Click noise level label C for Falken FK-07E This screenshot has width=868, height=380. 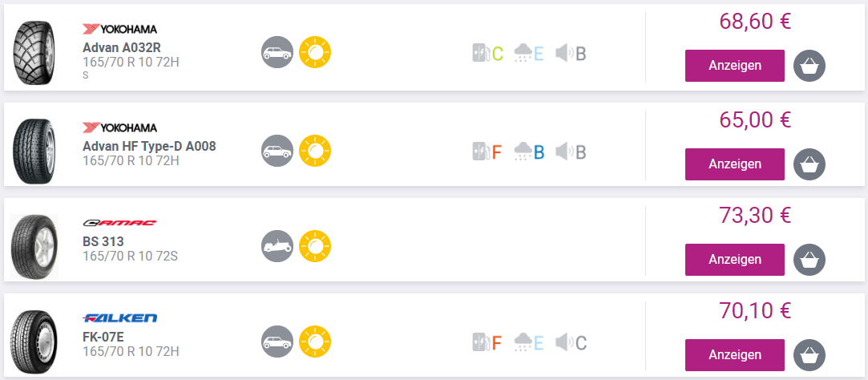click(571, 343)
